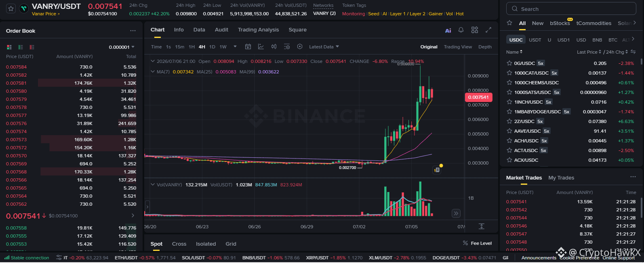This screenshot has height=263, width=644.
Task: Click the 0.007541 price axis label
Action: (x=478, y=97)
